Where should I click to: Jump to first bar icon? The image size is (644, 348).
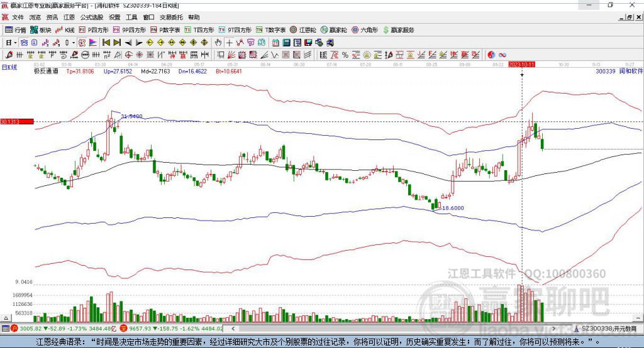(x=106, y=43)
